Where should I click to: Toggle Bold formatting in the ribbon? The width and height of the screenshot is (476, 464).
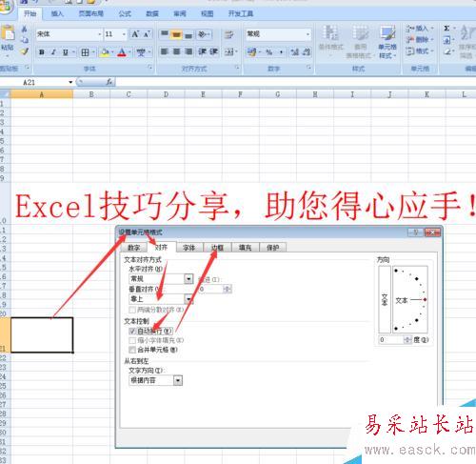tap(41, 52)
